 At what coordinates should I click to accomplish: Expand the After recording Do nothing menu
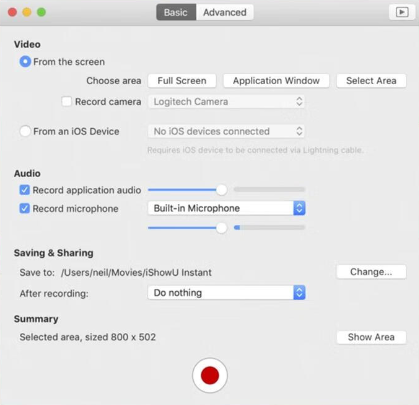[x=227, y=293]
